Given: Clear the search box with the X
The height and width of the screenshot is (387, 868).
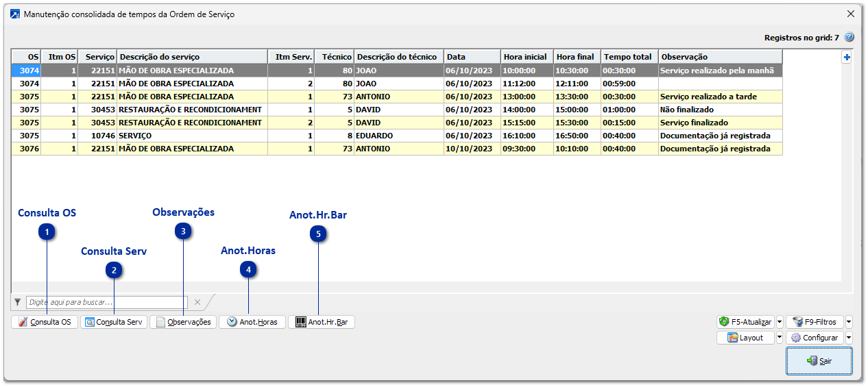Looking at the screenshot, I should pos(197,302).
